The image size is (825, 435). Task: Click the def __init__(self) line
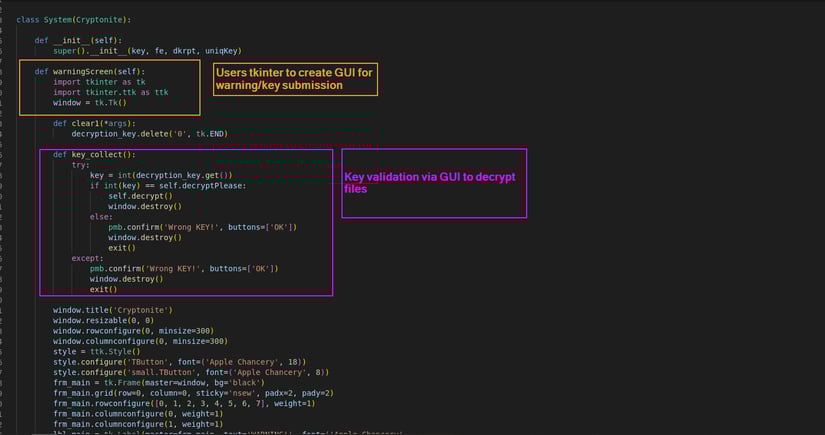point(78,40)
